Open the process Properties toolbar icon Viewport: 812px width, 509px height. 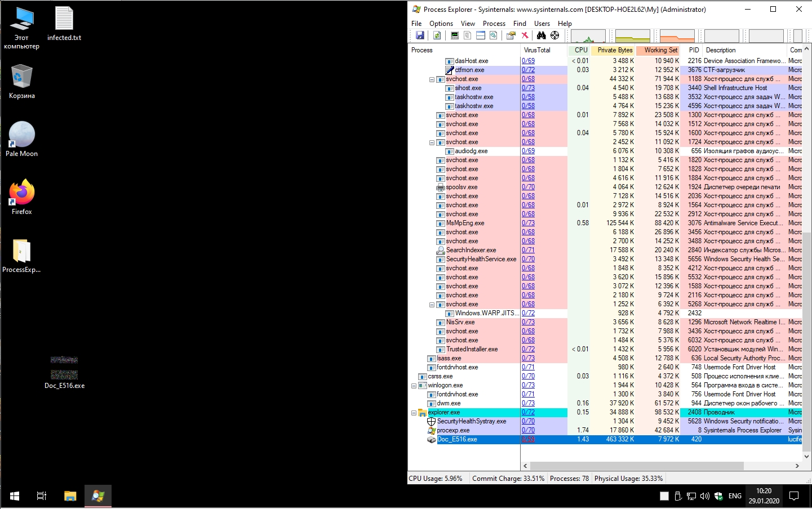[511, 35]
